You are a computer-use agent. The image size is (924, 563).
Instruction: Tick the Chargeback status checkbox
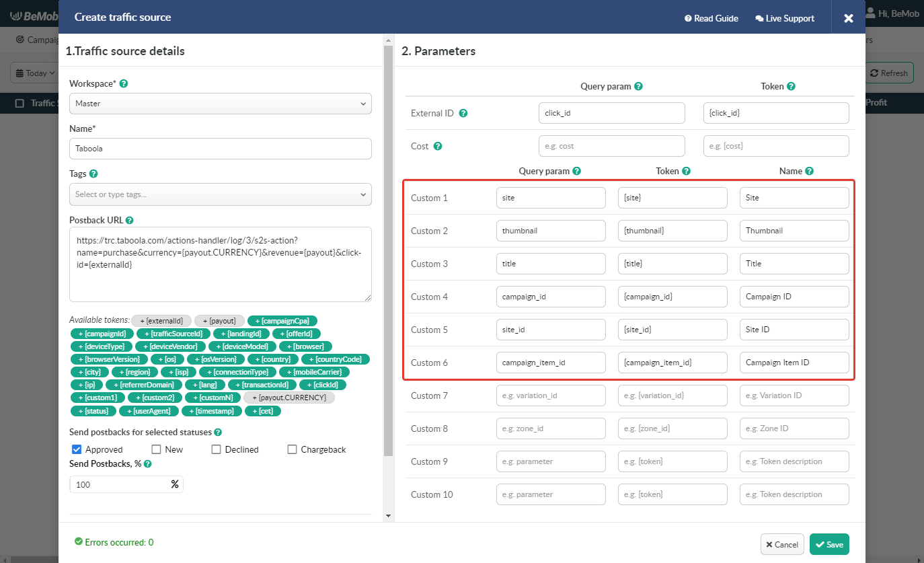(x=293, y=449)
